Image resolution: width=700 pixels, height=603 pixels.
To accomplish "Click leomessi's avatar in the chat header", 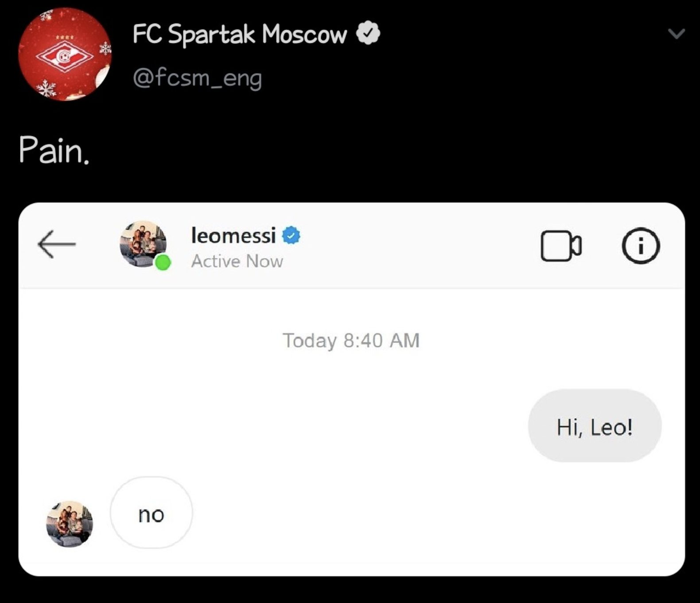I will [x=143, y=243].
